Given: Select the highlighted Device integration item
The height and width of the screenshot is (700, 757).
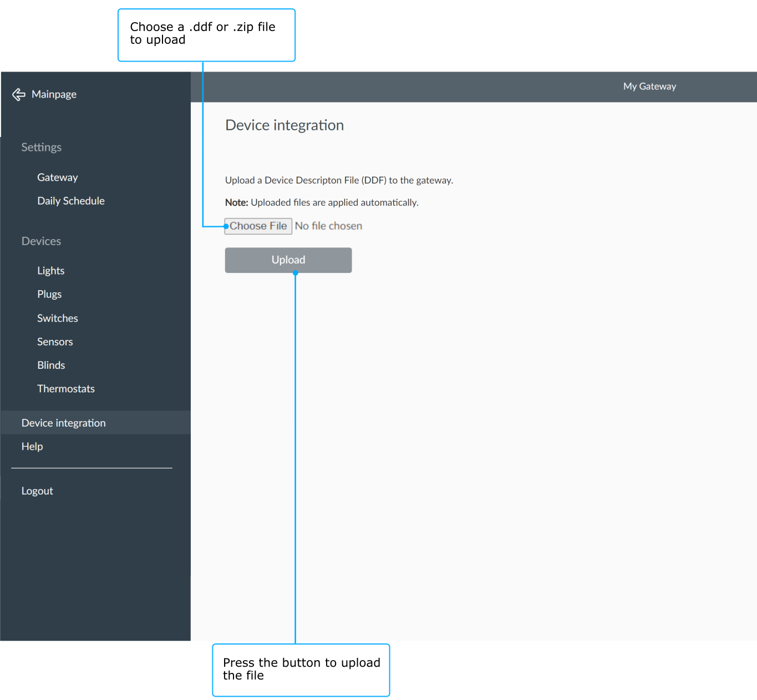Looking at the screenshot, I should [64, 423].
